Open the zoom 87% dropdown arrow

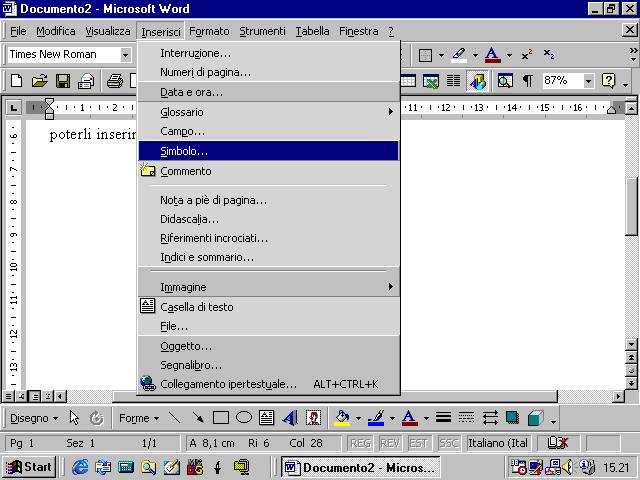click(588, 81)
